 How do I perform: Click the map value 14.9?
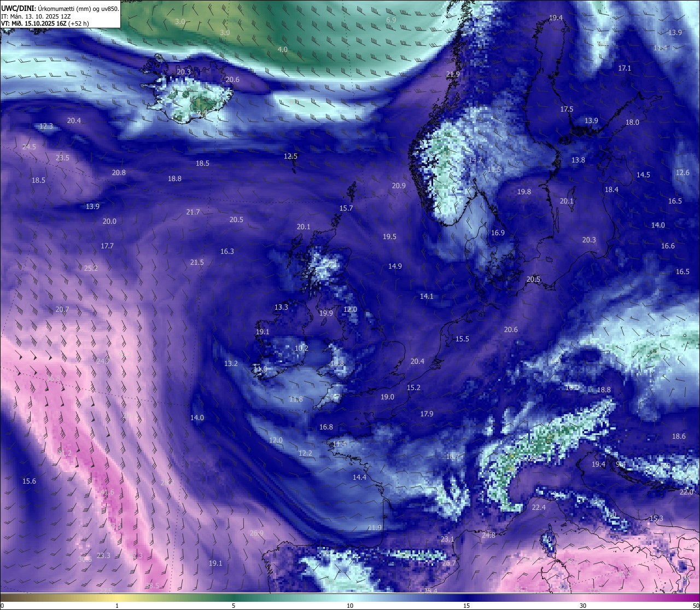(395, 266)
